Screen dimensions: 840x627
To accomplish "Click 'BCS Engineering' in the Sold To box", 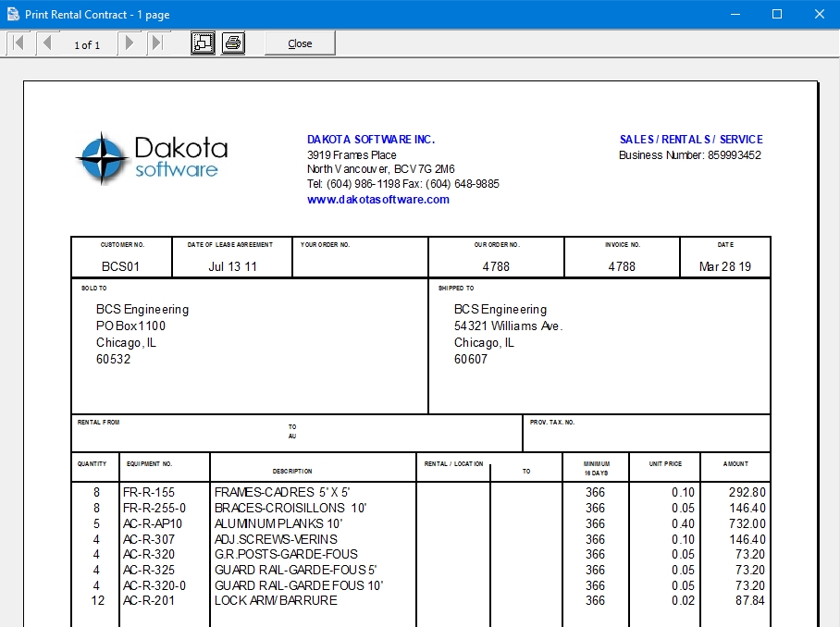I will tap(142, 310).
